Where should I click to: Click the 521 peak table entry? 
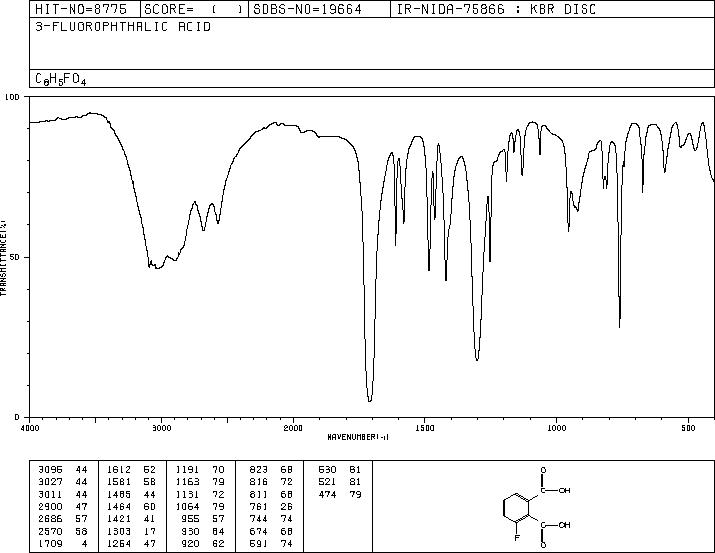pyautogui.click(x=340, y=482)
